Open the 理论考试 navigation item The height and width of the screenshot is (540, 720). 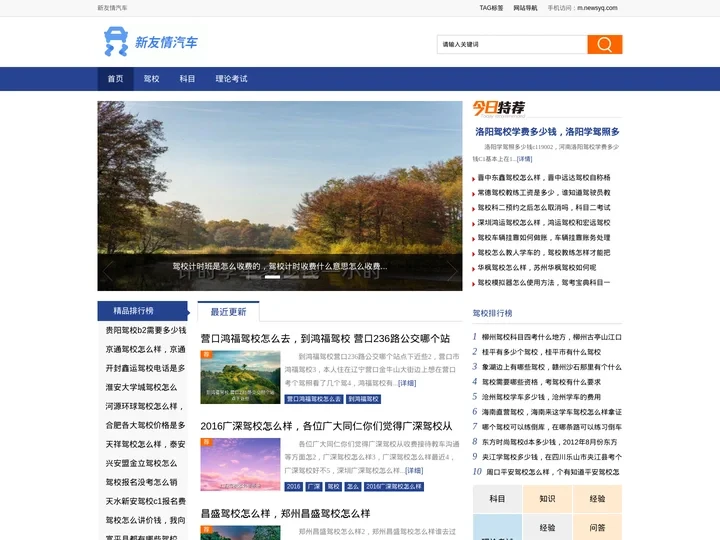click(x=231, y=79)
